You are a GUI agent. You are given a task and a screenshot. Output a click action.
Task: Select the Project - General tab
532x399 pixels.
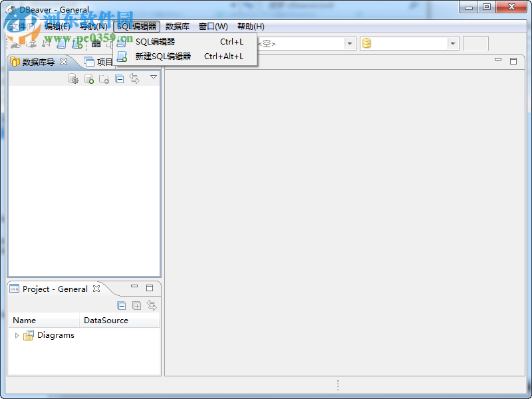55,289
